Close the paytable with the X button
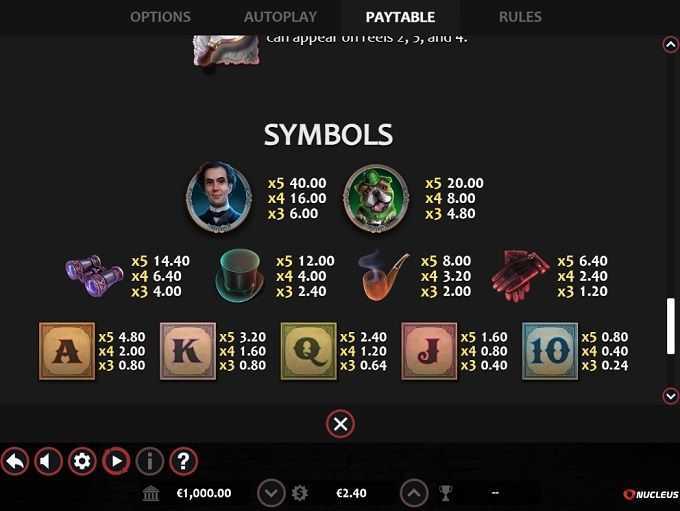Screen dimensions: 680x511 [340, 424]
